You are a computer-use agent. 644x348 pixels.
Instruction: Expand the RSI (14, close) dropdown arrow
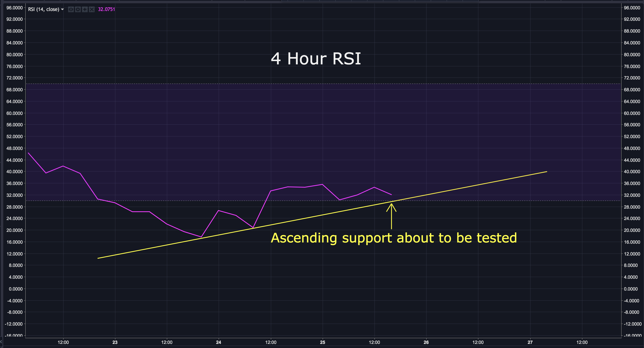coord(62,10)
